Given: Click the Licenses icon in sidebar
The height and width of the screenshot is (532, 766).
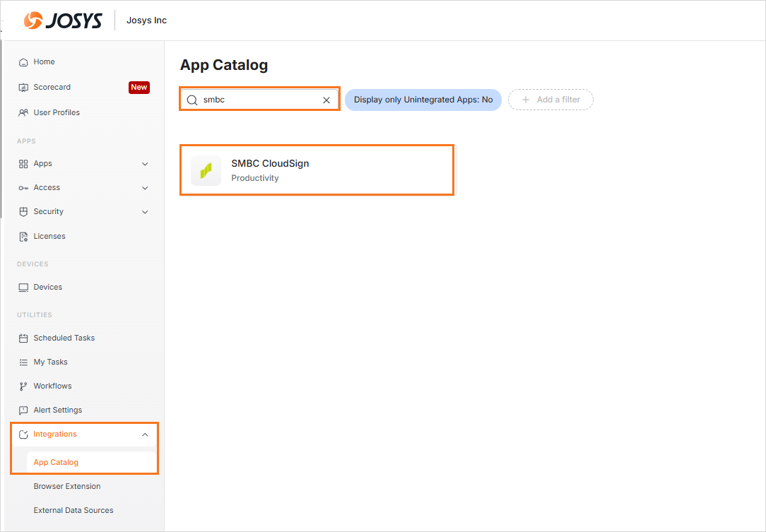Looking at the screenshot, I should click(23, 237).
